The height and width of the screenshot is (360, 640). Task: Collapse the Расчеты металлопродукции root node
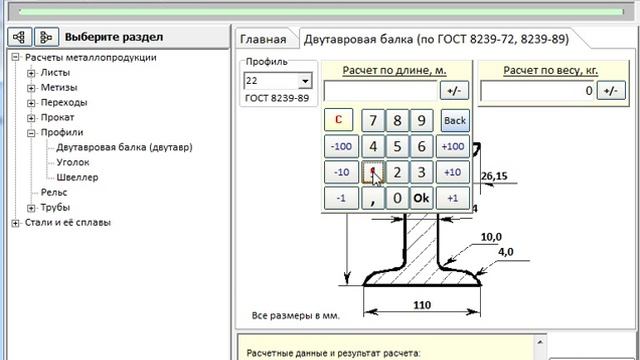(15, 58)
